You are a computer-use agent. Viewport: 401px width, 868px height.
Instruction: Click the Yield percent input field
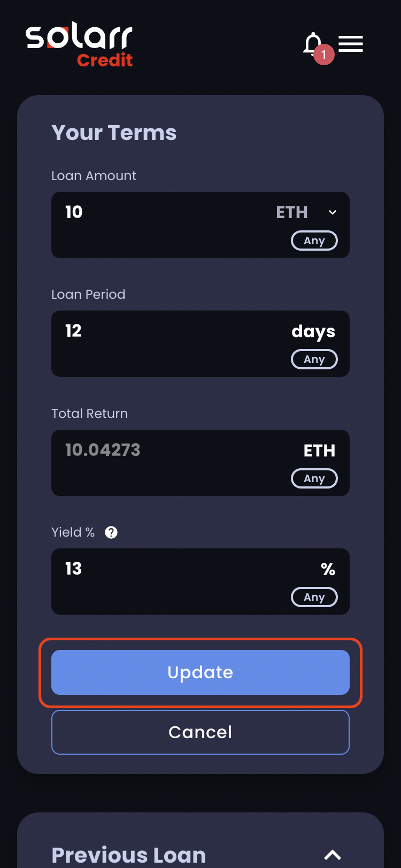click(160, 569)
